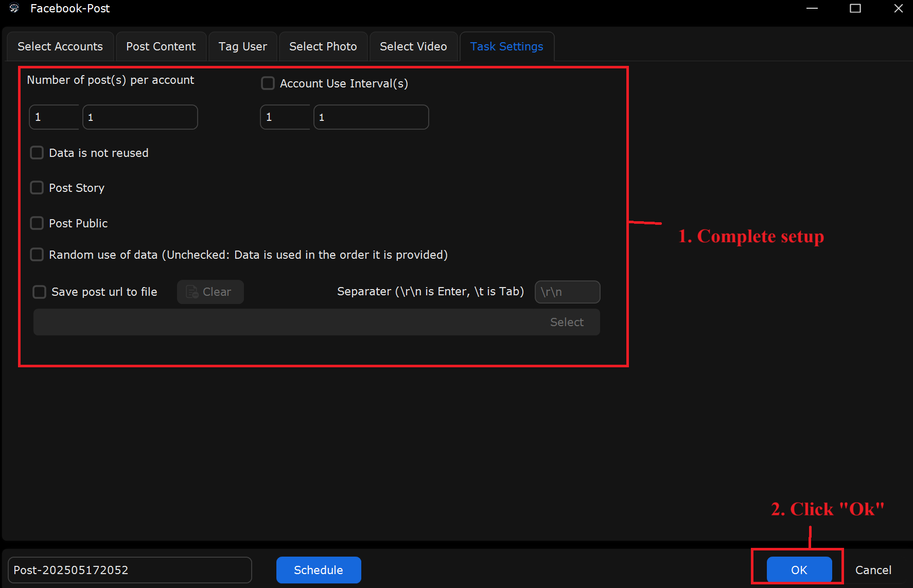Click Cancel to discard settings

pos(873,570)
